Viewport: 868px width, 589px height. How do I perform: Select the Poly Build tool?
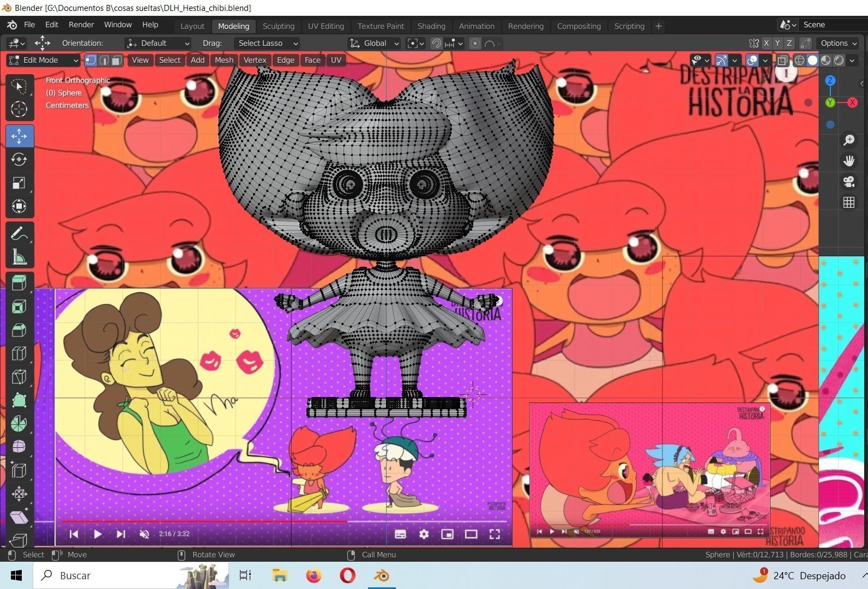[20, 400]
